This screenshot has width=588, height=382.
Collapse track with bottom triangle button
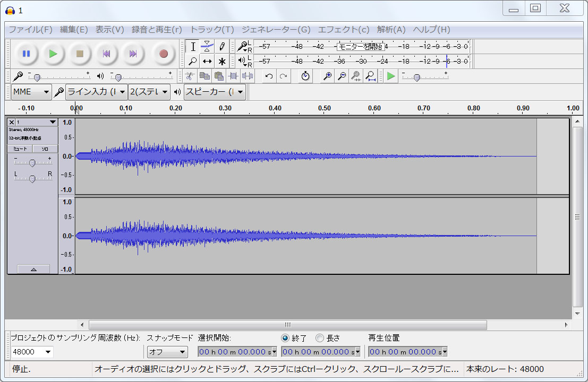click(x=33, y=270)
